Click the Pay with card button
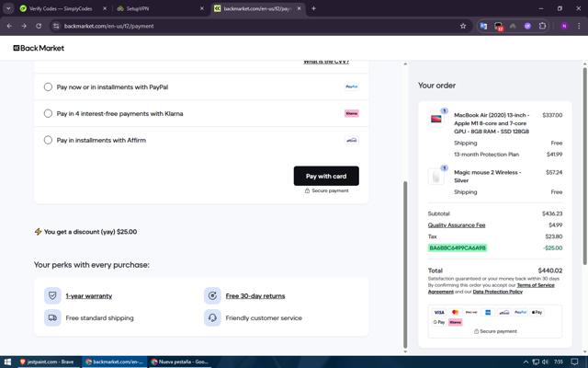Image resolution: width=588 pixels, height=368 pixels. (326, 176)
